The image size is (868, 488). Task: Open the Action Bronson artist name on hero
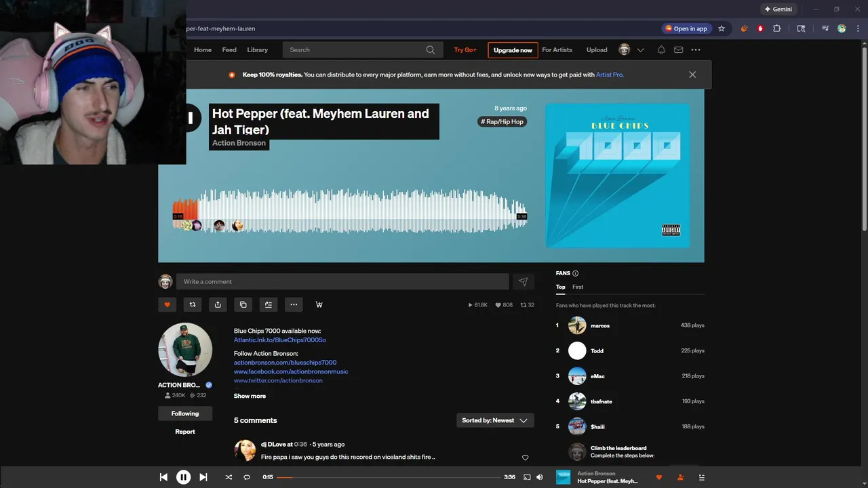pyautogui.click(x=239, y=143)
